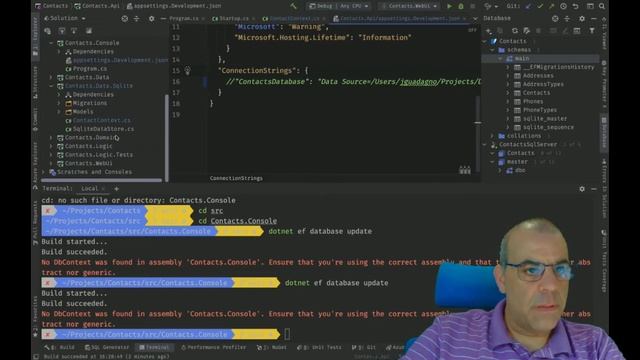Open the Performance Profiler tab
Image resolution: width=640 pixels, height=360 pixels.
(213, 347)
